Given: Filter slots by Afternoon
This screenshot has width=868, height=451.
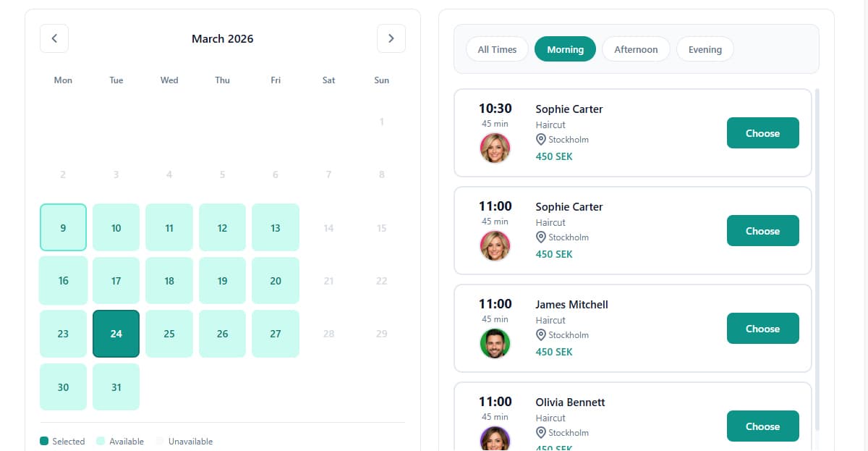Looking at the screenshot, I should point(636,49).
